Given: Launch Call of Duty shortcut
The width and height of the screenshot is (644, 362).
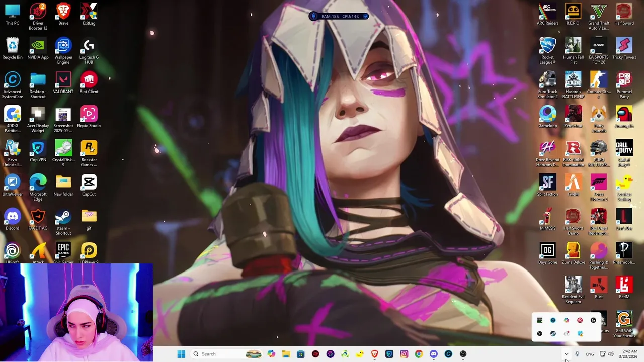Looking at the screenshot, I should tap(624, 154).
